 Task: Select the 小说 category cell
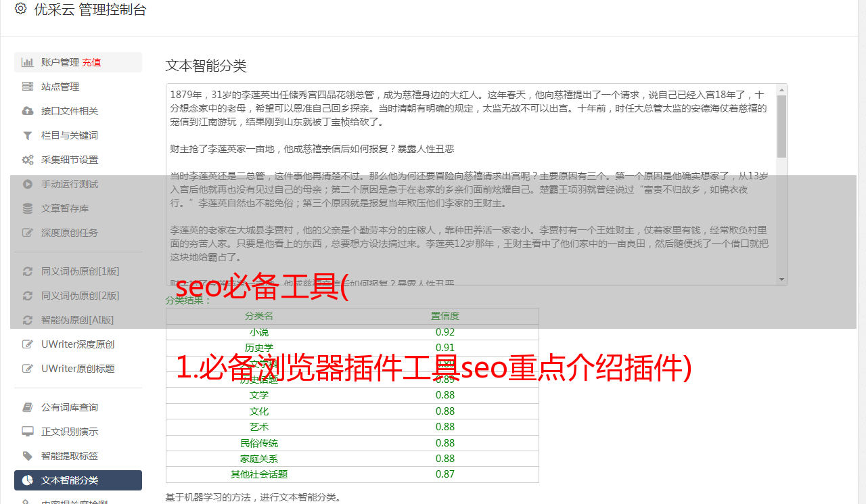point(259,332)
